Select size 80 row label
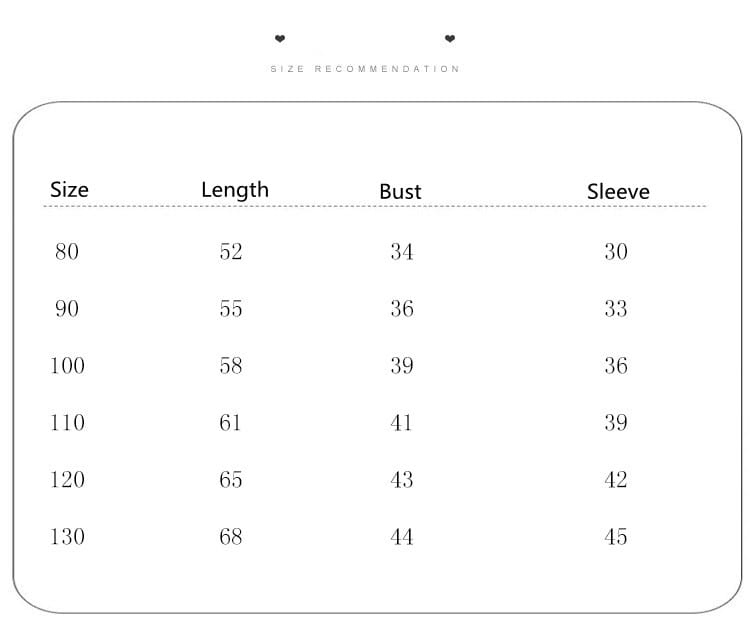The width and height of the screenshot is (750, 636). click(x=66, y=251)
